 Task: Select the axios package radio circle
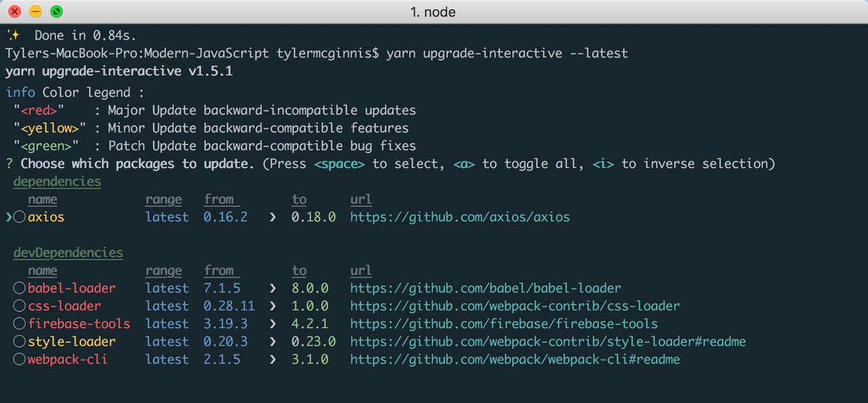20,217
